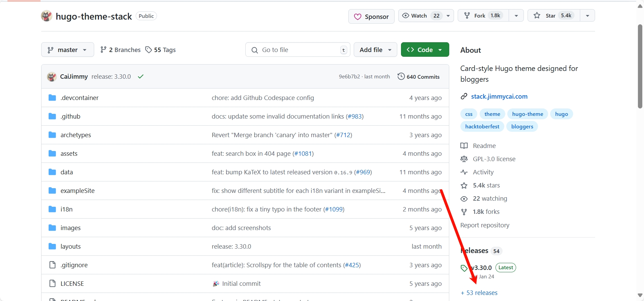Open pull request #1081 link
644x301 pixels.
303,154
